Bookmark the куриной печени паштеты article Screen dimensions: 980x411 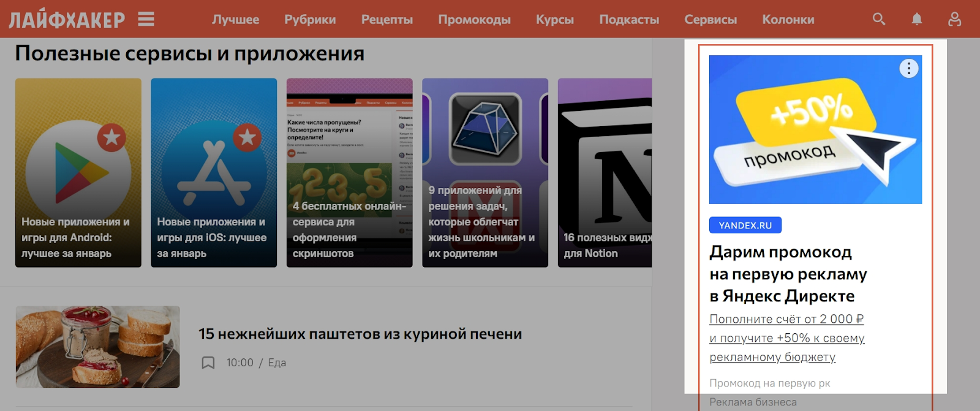[208, 363]
